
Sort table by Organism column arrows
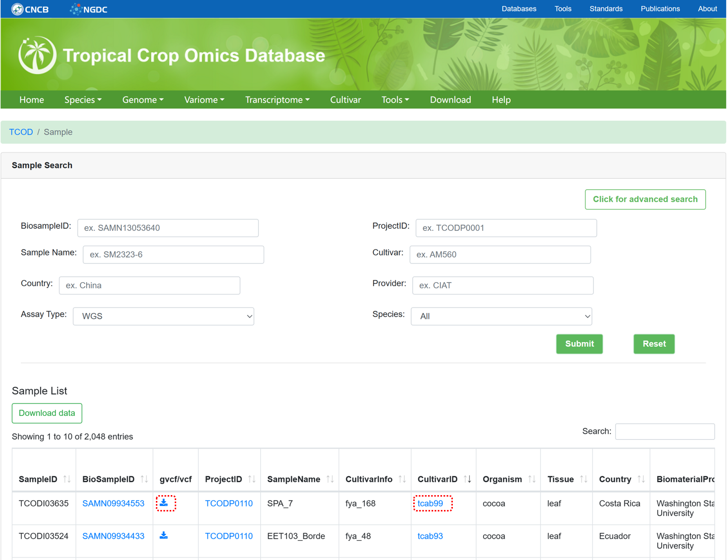pyautogui.click(x=532, y=479)
